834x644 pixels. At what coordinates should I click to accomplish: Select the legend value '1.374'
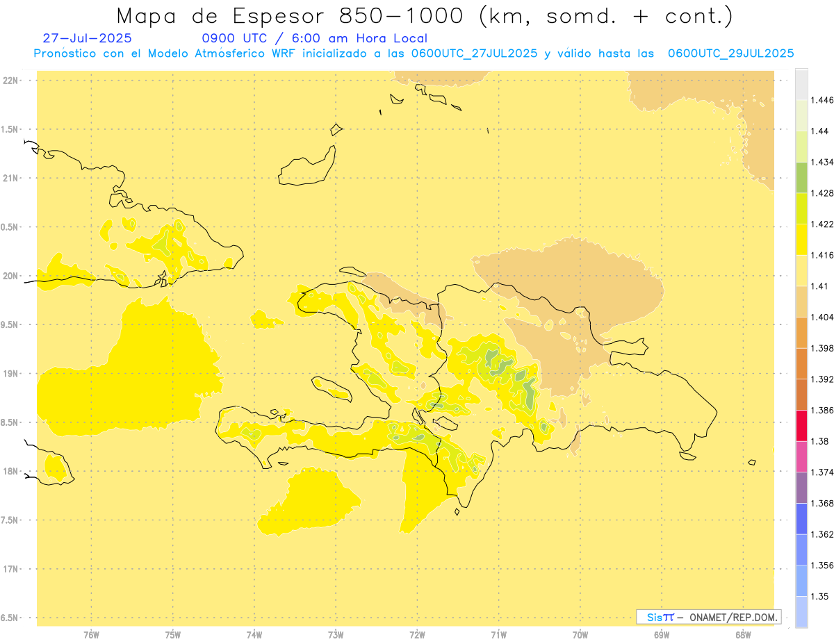point(821,472)
